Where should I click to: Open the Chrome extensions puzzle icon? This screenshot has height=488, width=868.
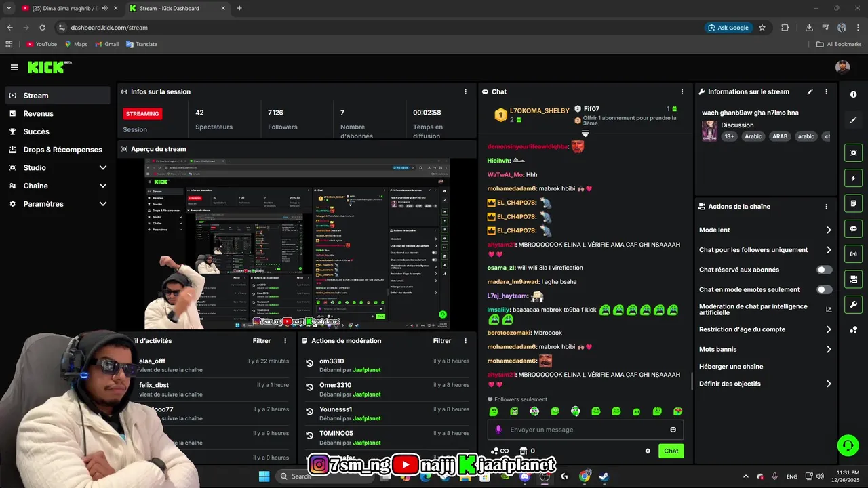tap(785, 28)
